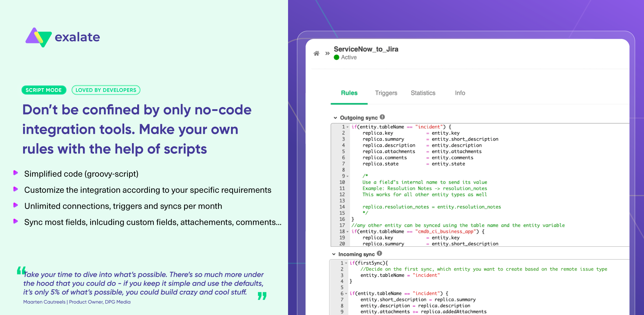Click the double-chevron breadcrumb separator icon
The height and width of the screenshot is (315, 644).
(x=328, y=54)
